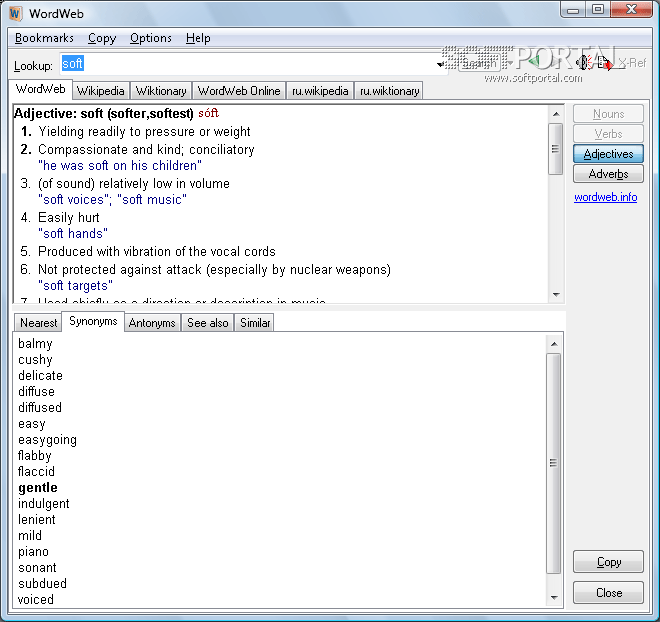
Task: Click the Copy button at bottom right
Action: pyautogui.click(x=608, y=562)
